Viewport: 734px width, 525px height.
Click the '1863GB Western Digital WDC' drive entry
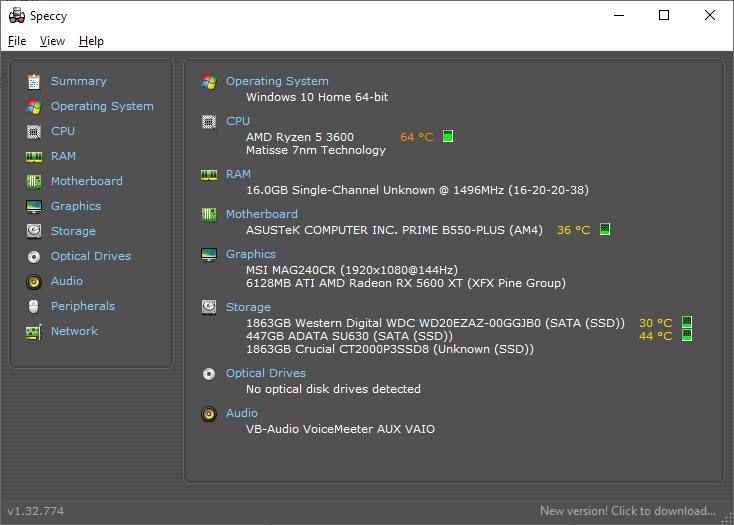[x=435, y=323]
